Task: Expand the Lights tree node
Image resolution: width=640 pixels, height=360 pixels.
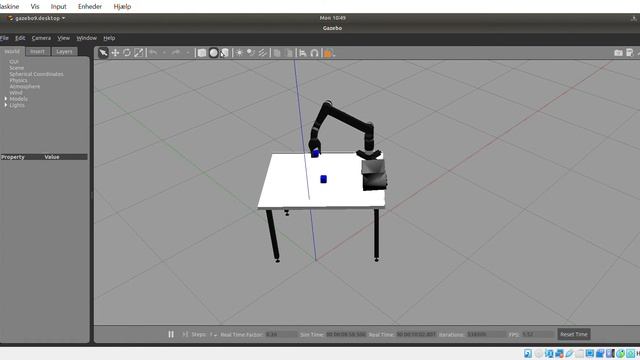Action: 6,105
